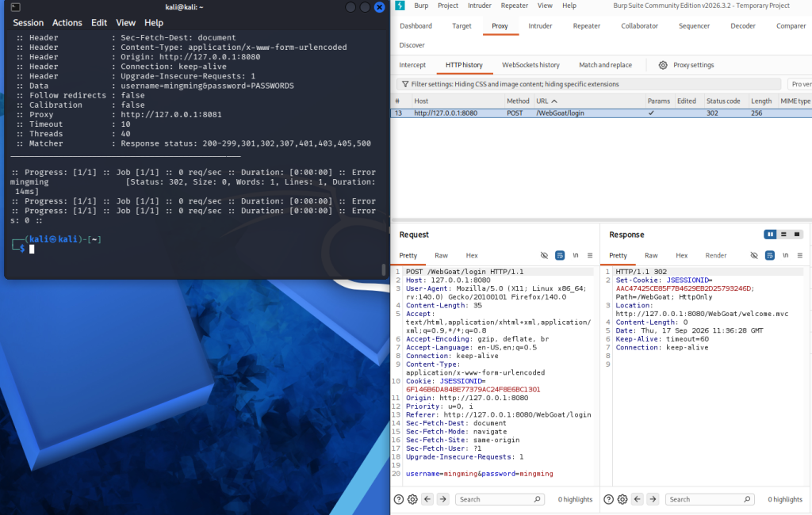Select top/bottom stacked layout icon
The image size is (812, 515).
pos(783,235)
